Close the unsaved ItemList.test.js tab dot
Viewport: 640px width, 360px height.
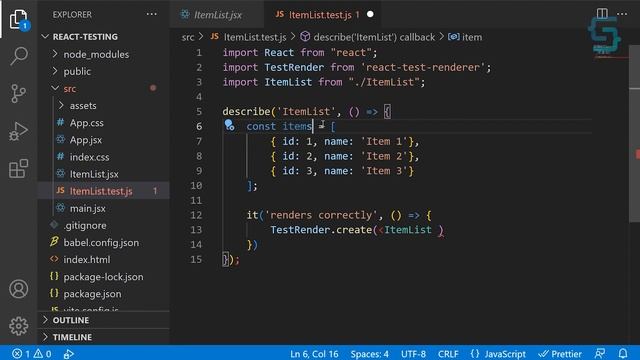370,14
